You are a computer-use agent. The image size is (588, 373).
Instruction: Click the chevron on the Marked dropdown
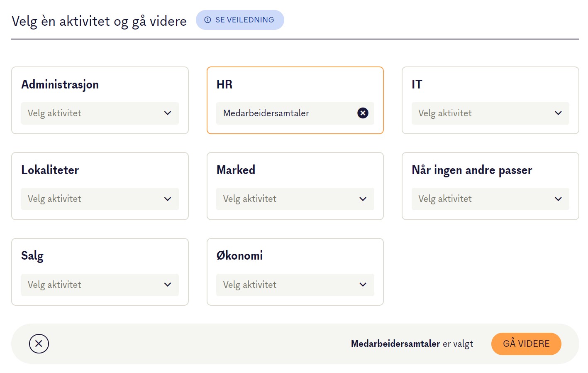click(363, 199)
